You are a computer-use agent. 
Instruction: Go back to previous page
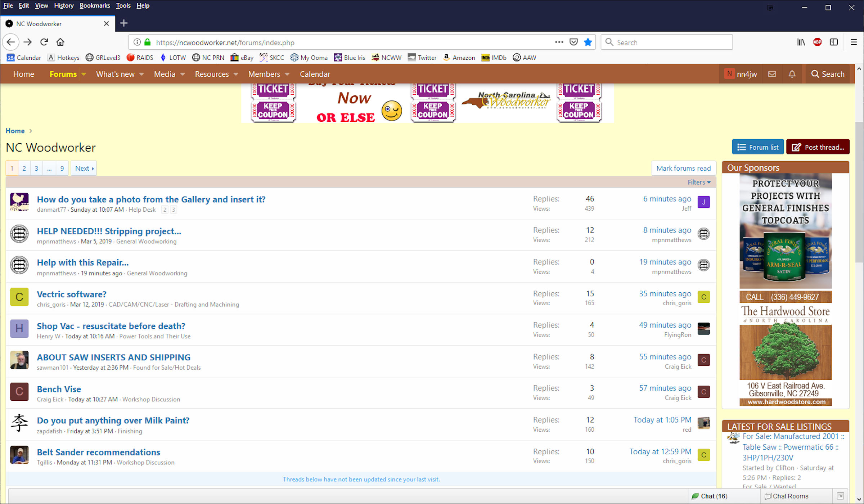(11, 42)
